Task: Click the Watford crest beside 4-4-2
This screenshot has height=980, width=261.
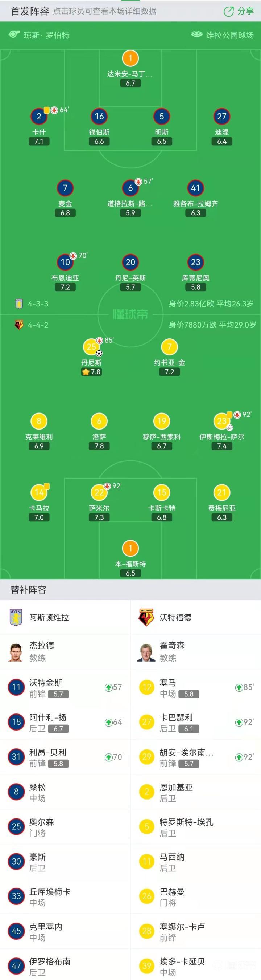Action: point(19,325)
